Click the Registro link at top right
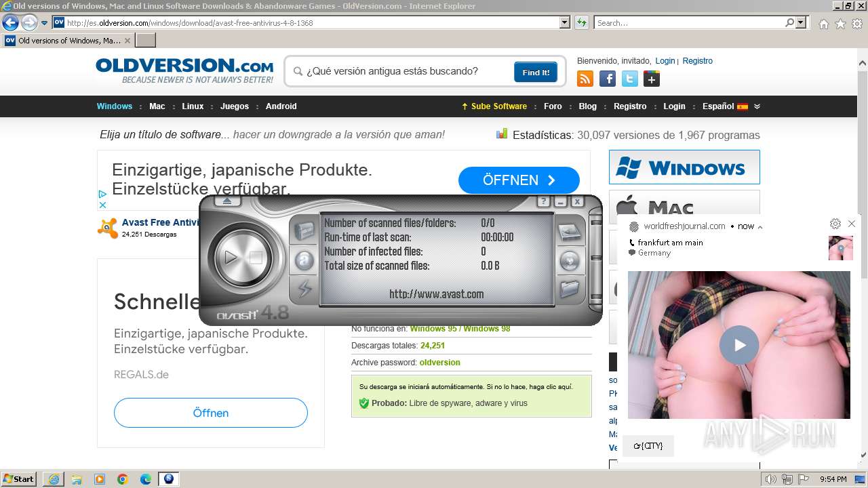Screen dimensions: 868x488 click(697, 61)
